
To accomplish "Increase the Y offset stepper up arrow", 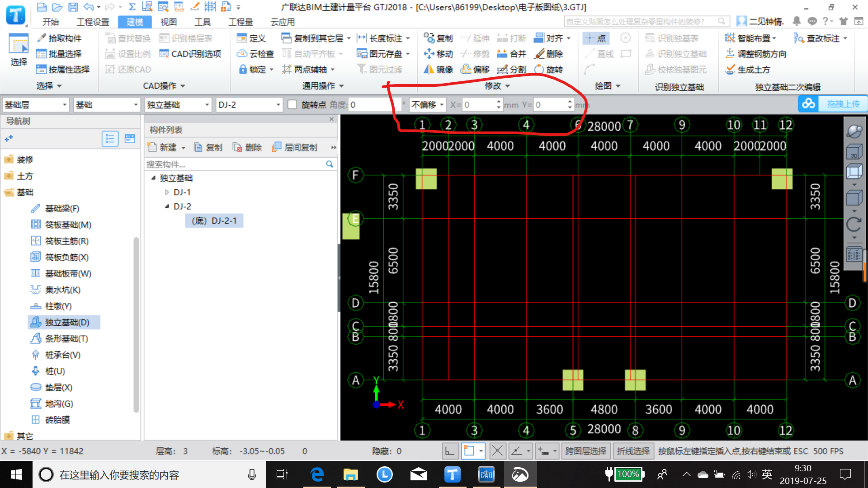I will (x=570, y=101).
